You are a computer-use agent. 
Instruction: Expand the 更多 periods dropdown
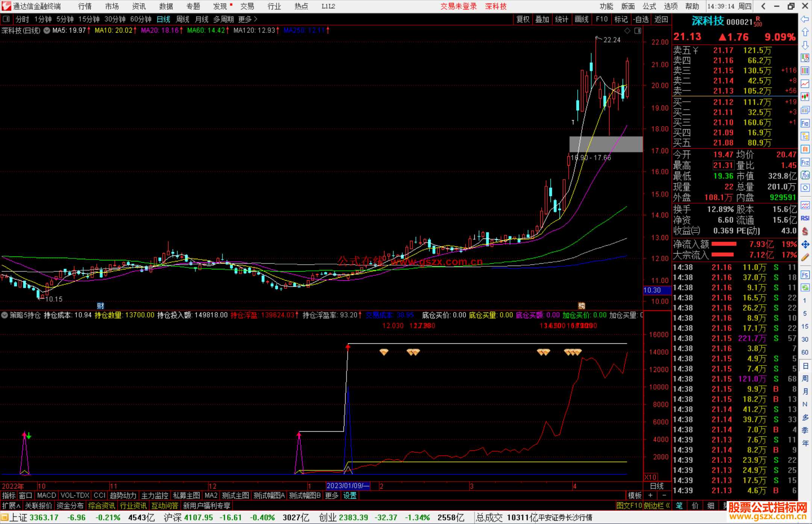point(248,19)
